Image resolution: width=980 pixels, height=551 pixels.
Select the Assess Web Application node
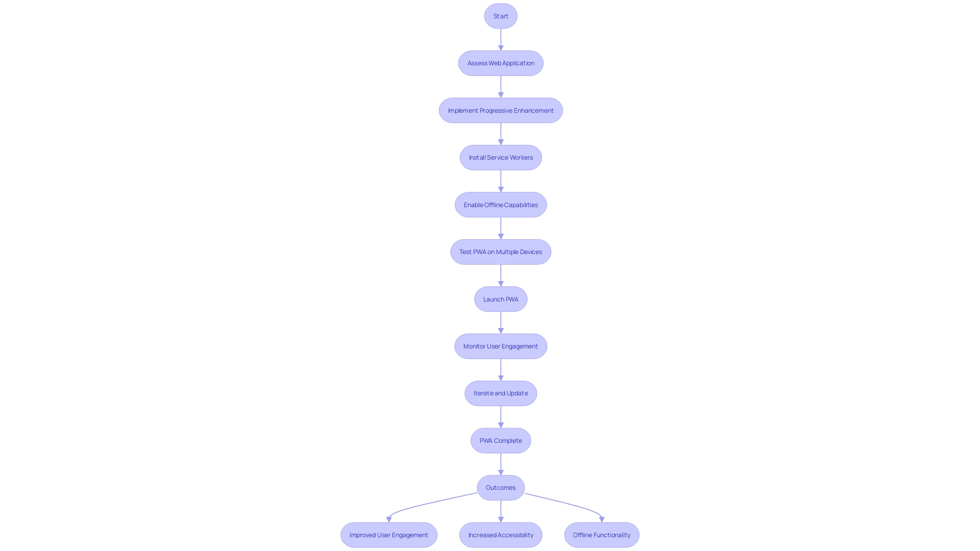(501, 63)
